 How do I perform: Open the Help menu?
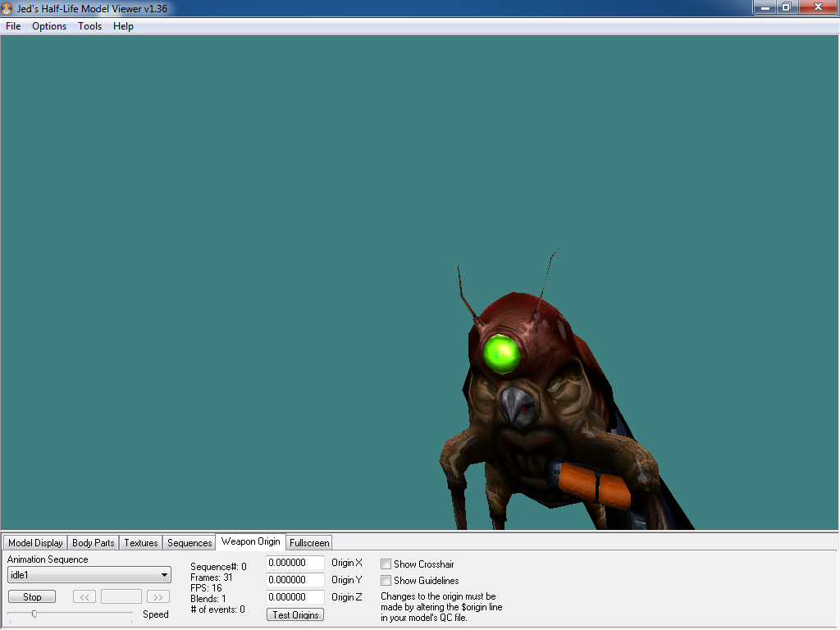click(x=123, y=26)
